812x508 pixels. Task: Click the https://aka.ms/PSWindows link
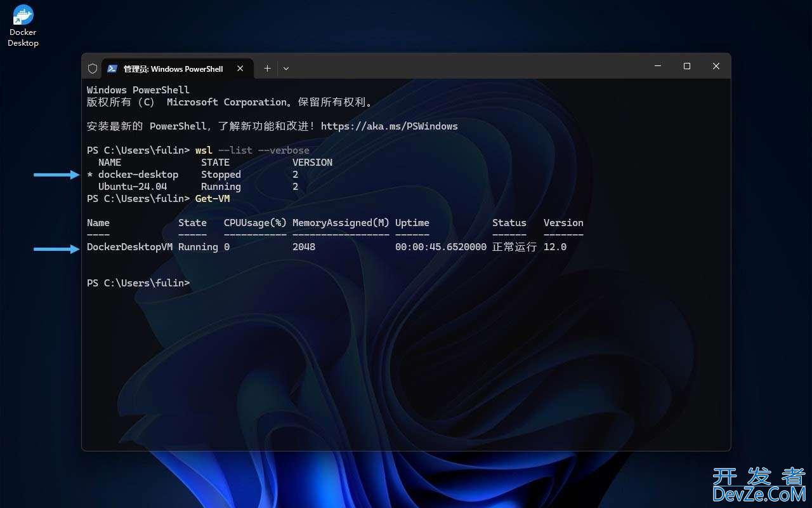tap(390, 126)
